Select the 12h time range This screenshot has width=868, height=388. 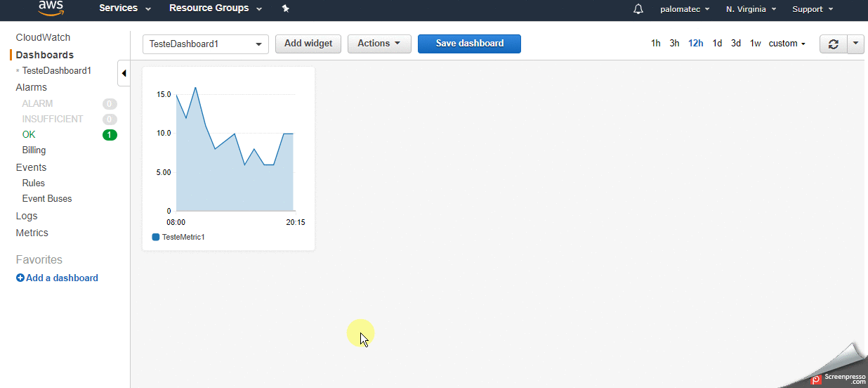coord(696,44)
